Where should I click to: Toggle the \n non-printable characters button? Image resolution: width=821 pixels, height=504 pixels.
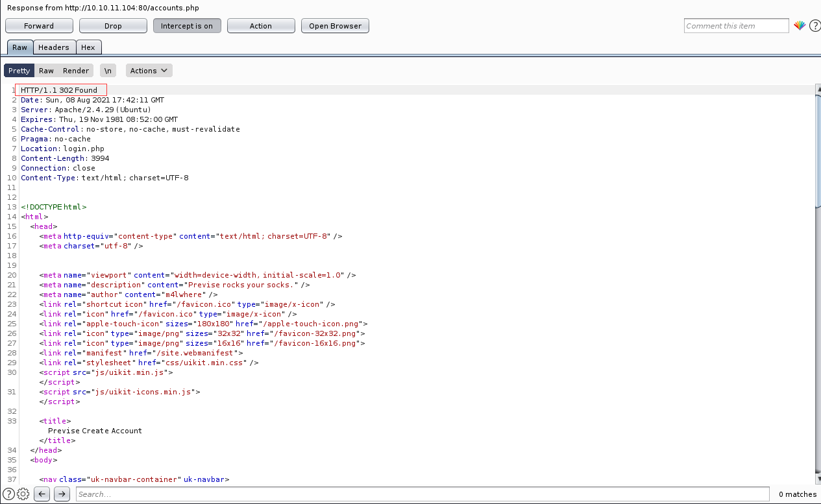(x=108, y=71)
